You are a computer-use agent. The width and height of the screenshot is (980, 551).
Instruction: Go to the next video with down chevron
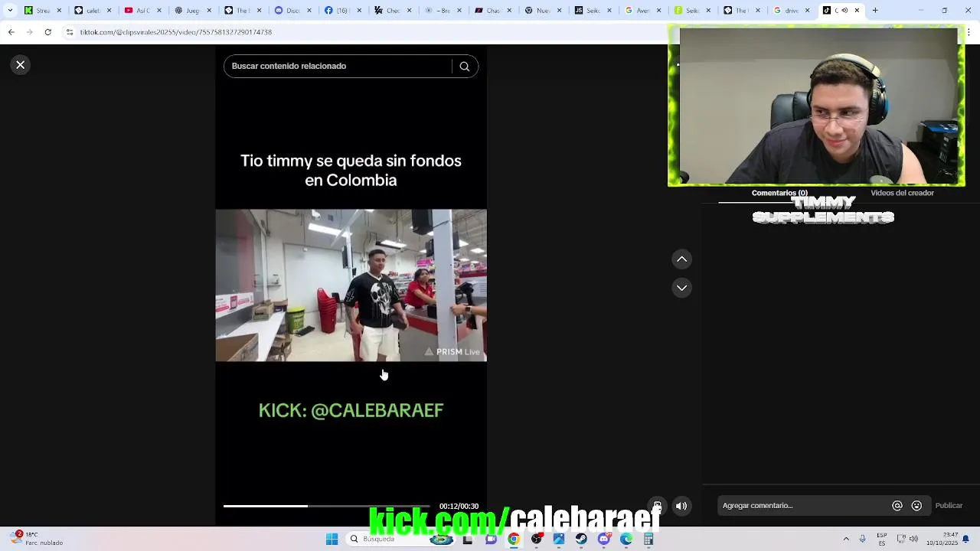(681, 288)
